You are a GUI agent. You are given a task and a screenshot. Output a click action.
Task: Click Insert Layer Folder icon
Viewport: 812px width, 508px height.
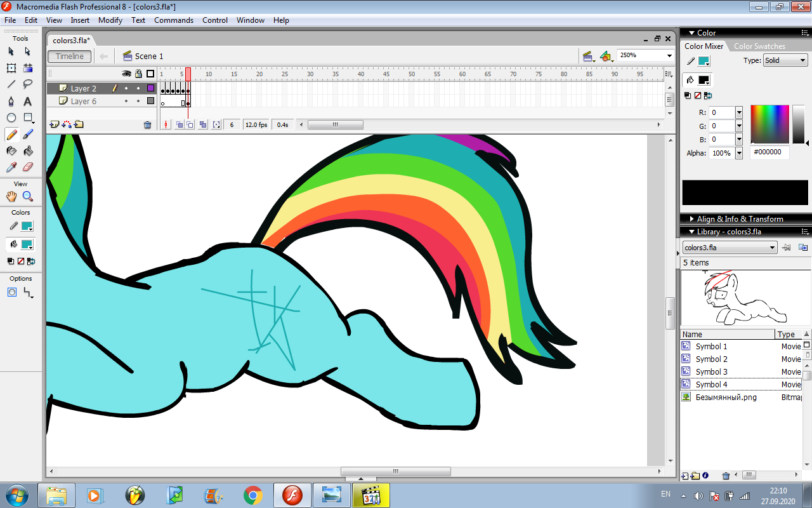click(x=79, y=124)
